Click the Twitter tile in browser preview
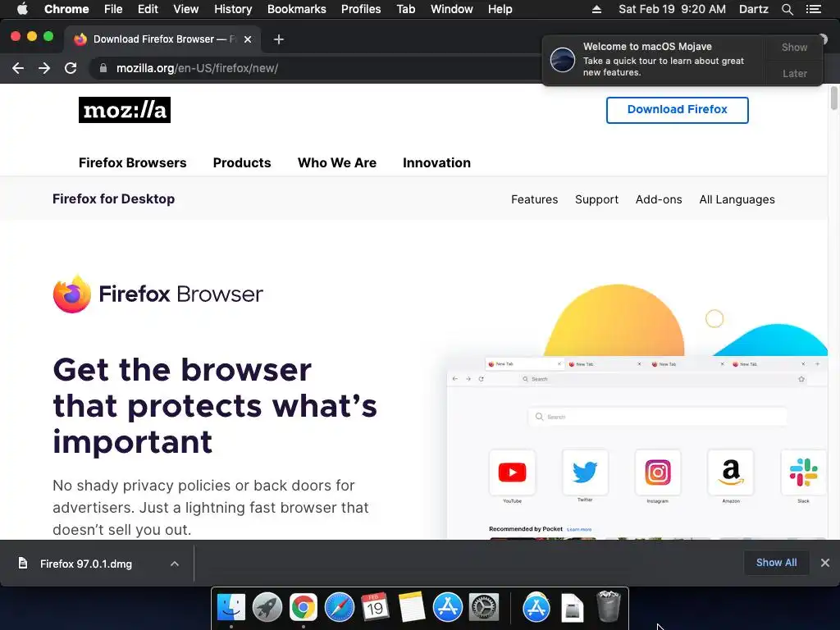This screenshot has height=630, width=840. click(585, 472)
